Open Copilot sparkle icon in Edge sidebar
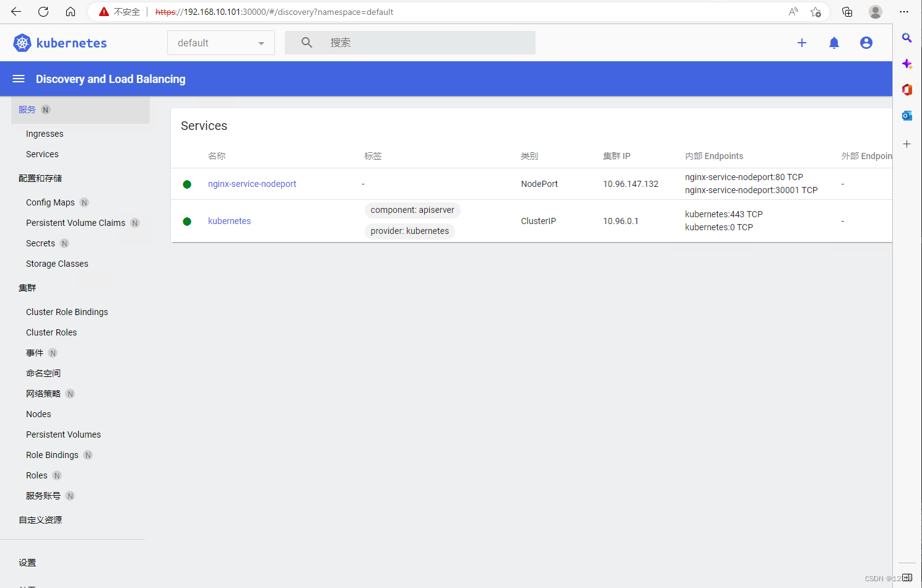This screenshot has width=922, height=588. (907, 64)
